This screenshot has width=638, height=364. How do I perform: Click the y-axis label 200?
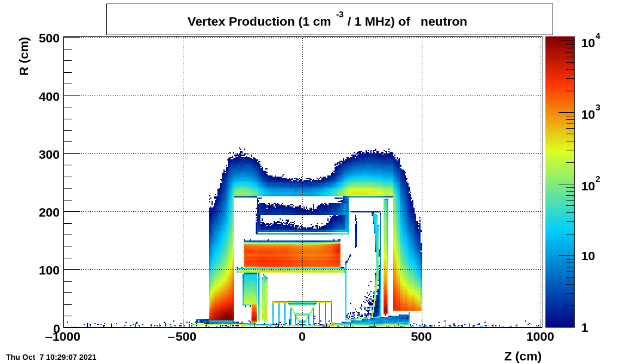point(49,212)
